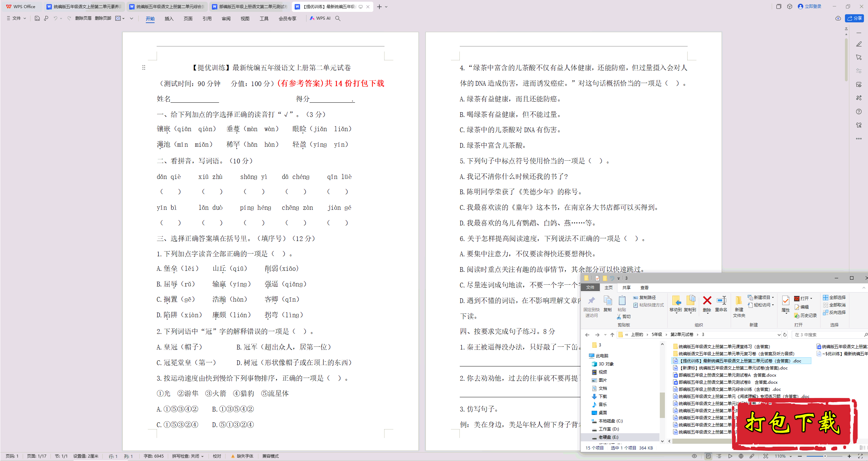Open the help question-mark icon in sidebar

point(859,112)
